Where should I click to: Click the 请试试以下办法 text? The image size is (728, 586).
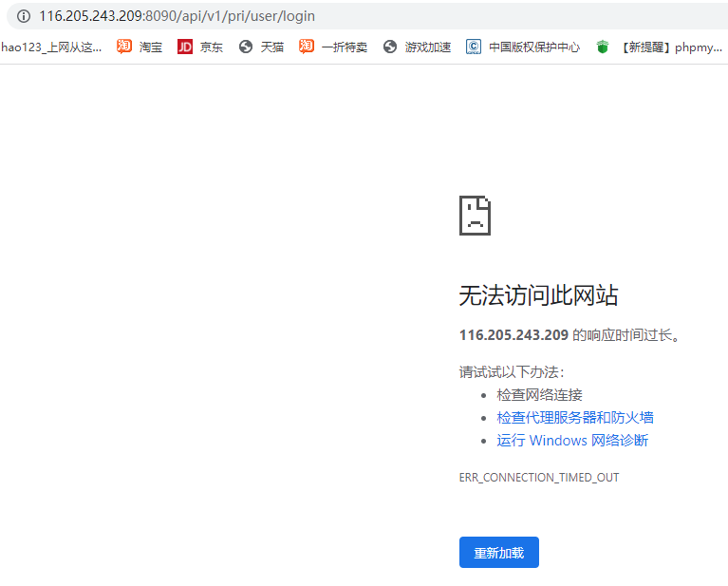512,372
